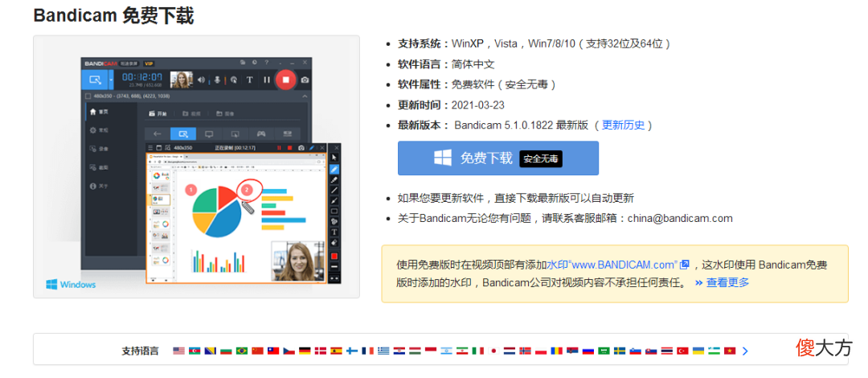Select the Indonesia flag language
The height and width of the screenshot is (378, 868).
(431, 351)
